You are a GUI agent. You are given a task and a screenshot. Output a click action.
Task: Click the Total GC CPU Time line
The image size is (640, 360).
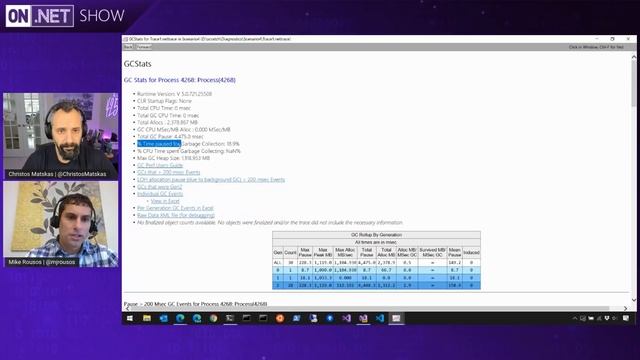coord(168,116)
